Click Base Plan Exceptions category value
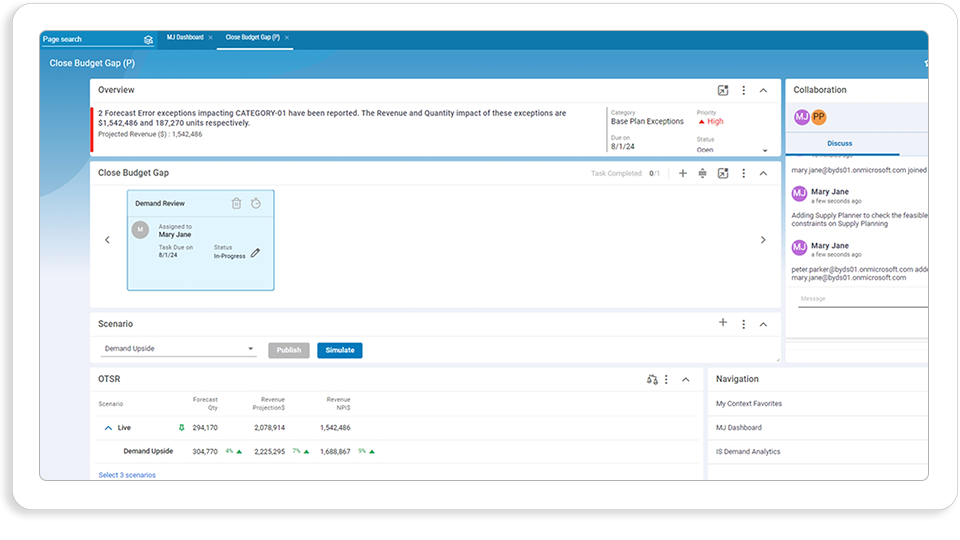Viewport: 960px width, 540px height. coord(647,121)
